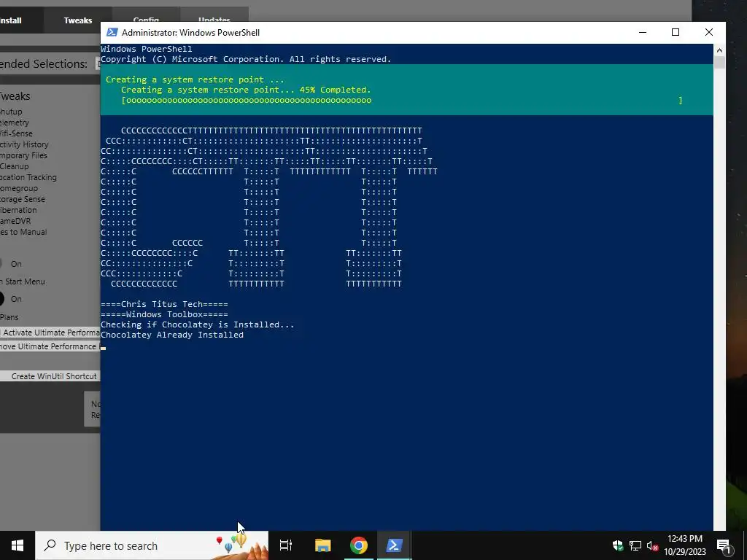747x560 pixels.
Task: Open the notification center icon
Action: pyautogui.click(x=723, y=545)
